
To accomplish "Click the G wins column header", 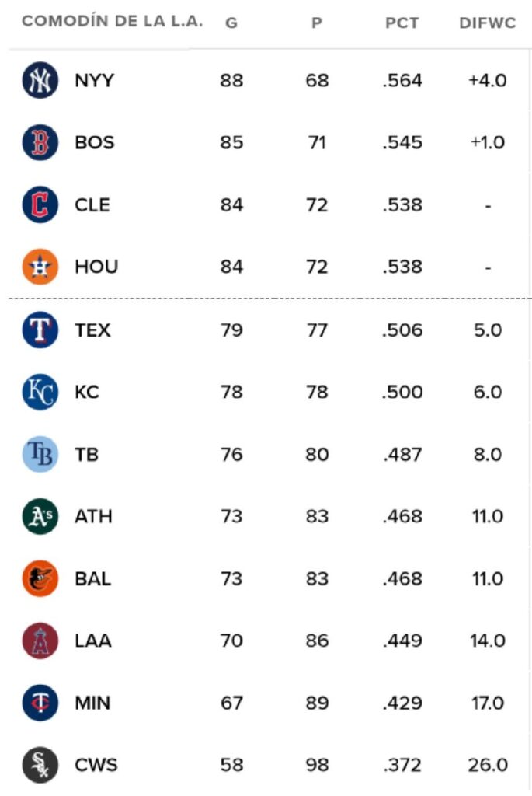I will tap(231, 23).
